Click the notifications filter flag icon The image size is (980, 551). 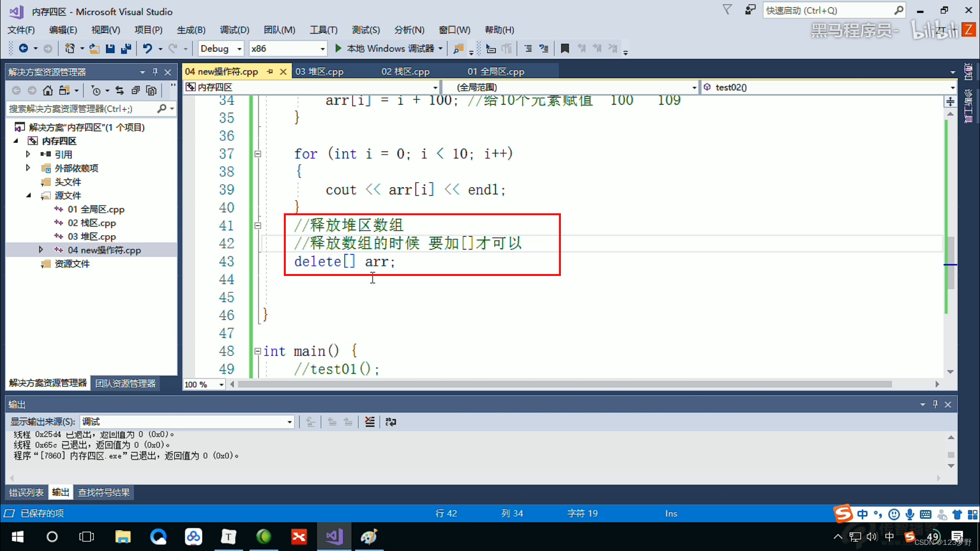tap(727, 10)
